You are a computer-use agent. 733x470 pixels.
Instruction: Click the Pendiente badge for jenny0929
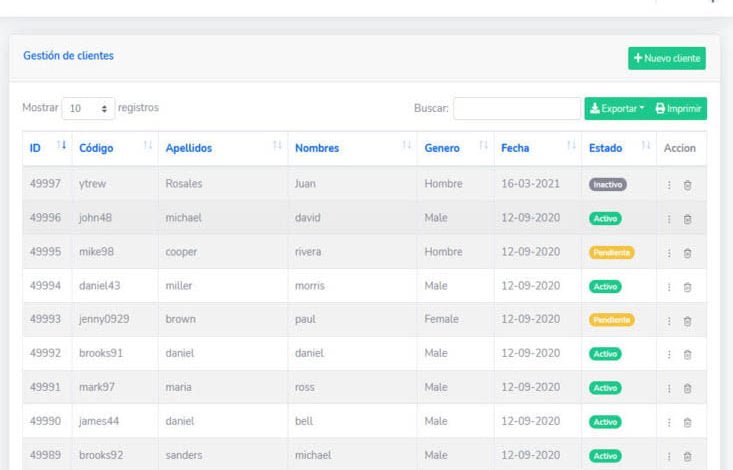click(x=611, y=320)
